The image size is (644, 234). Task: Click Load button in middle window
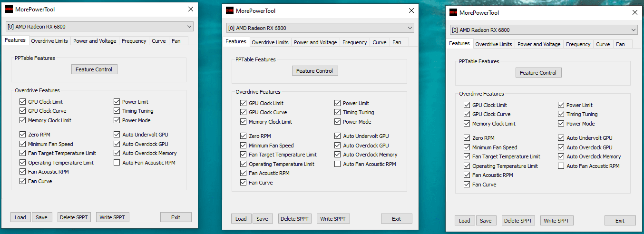tap(241, 219)
